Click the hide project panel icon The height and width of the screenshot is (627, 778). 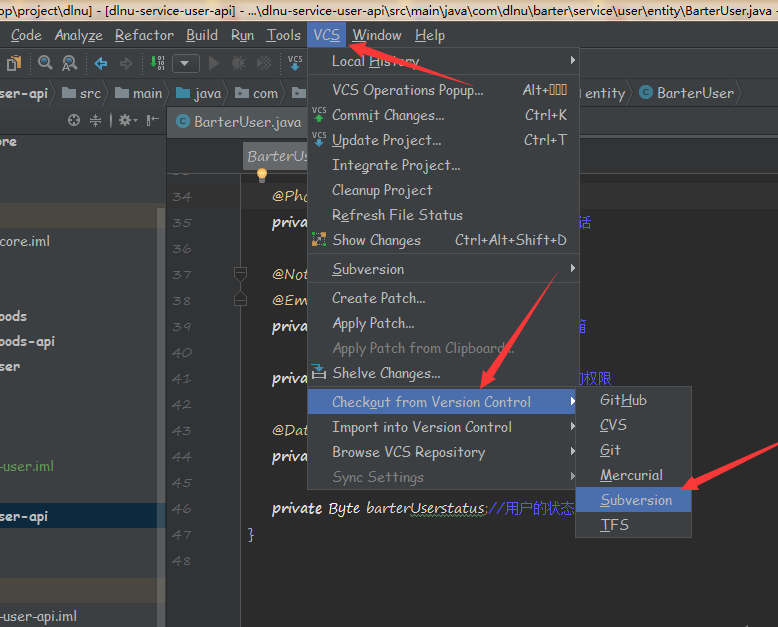click(x=153, y=121)
